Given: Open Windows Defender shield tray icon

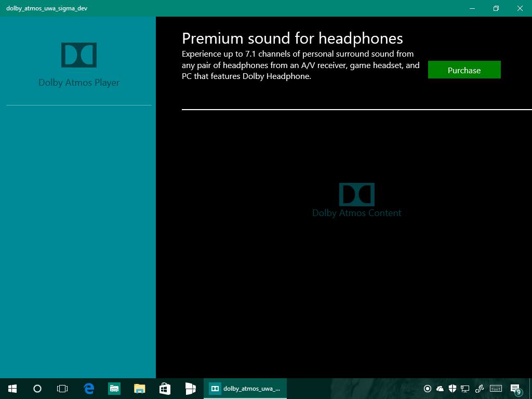Looking at the screenshot, I should [453, 389].
